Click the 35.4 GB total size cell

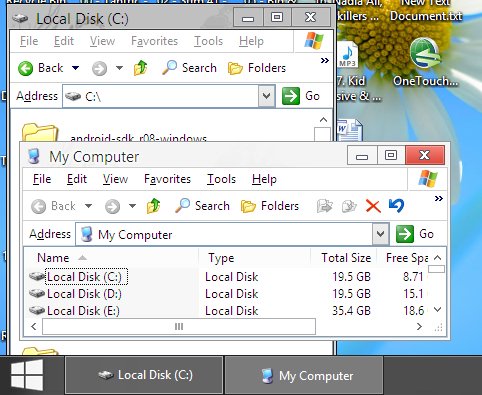pyautogui.click(x=351, y=311)
